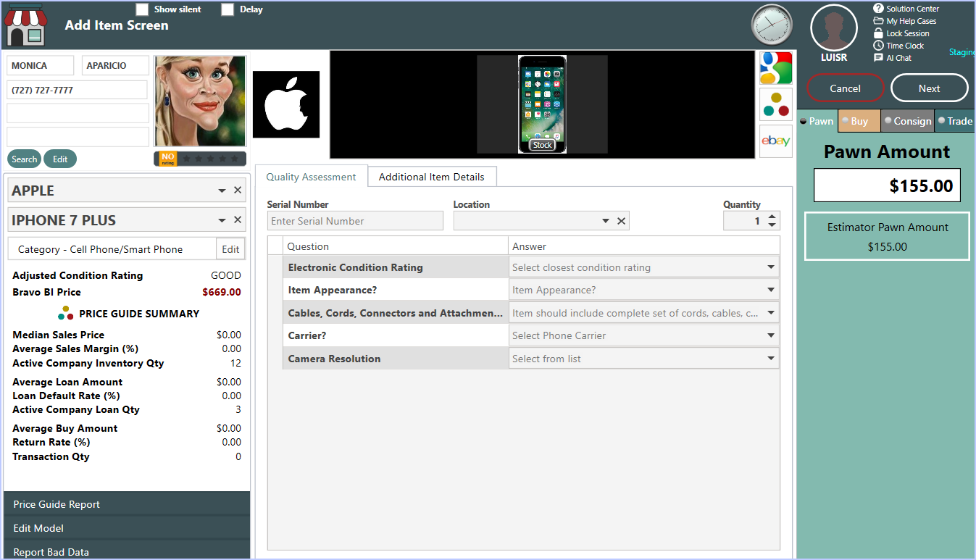
Task: Open the eBay lookup icon
Action: pos(776,141)
